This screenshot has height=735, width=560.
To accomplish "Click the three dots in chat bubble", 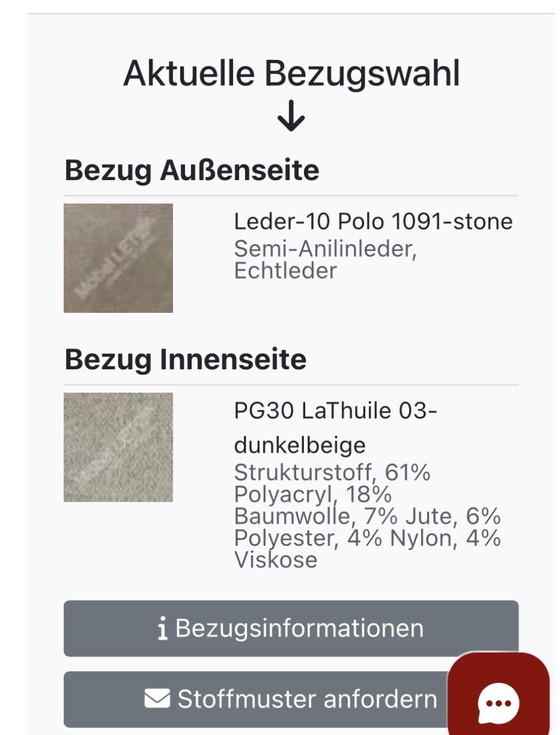I will pyautogui.click(x=499, y=703).
